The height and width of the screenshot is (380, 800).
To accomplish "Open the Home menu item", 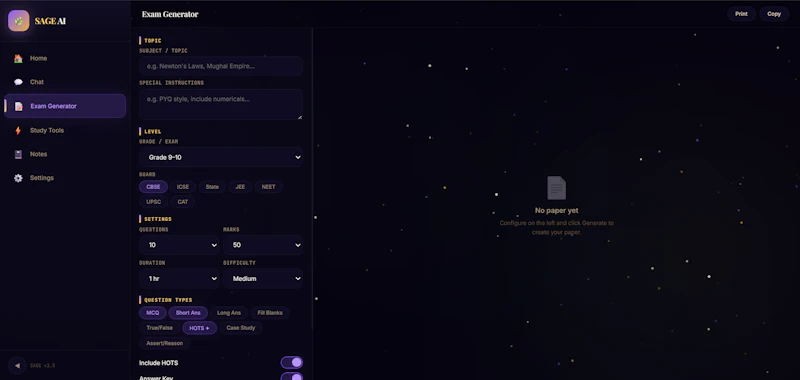I will [x=65, y=59].
